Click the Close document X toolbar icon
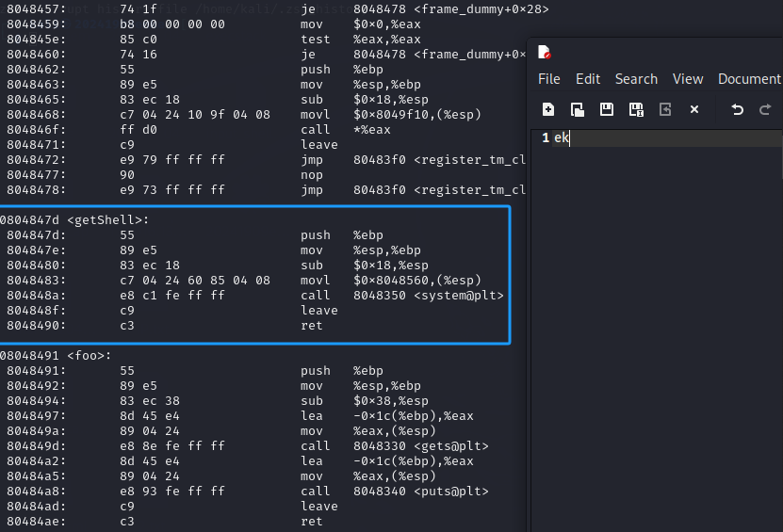The image size is (783, 532). (x=694, y=109)
